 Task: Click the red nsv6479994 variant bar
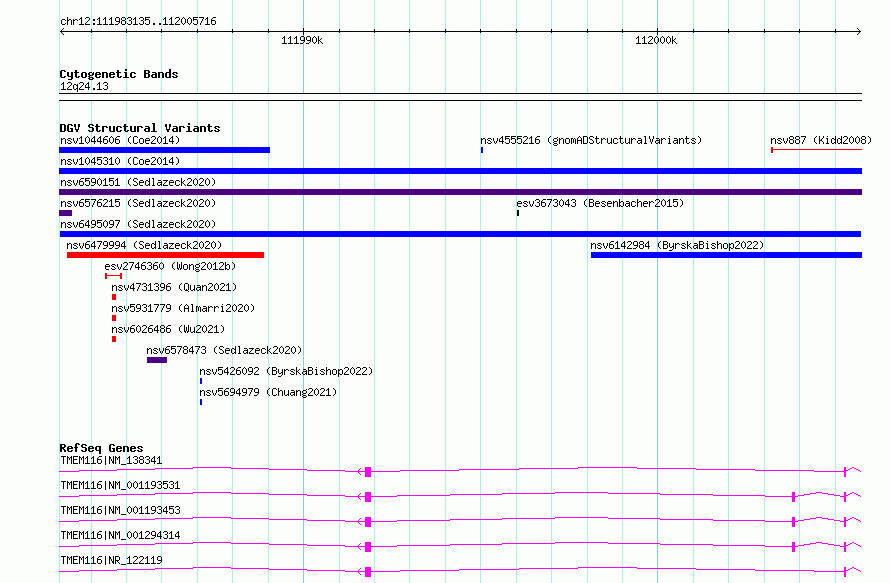pos(166,255)
